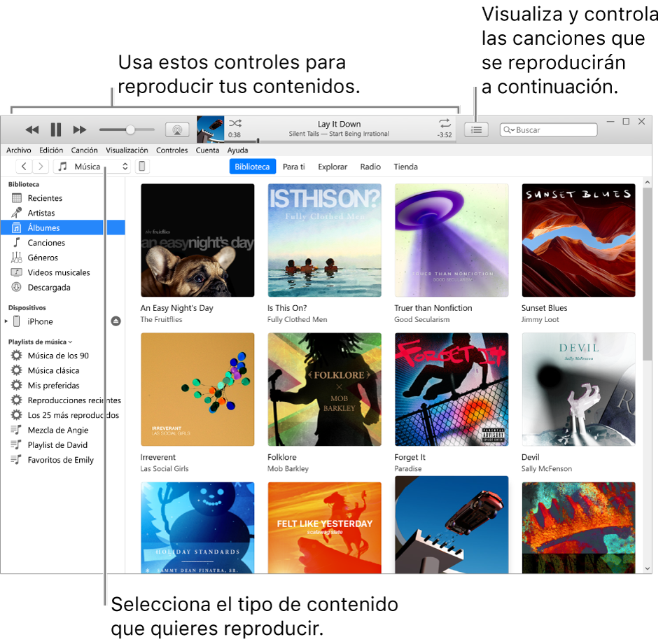Skip to next track with fast-forward button

80,129
